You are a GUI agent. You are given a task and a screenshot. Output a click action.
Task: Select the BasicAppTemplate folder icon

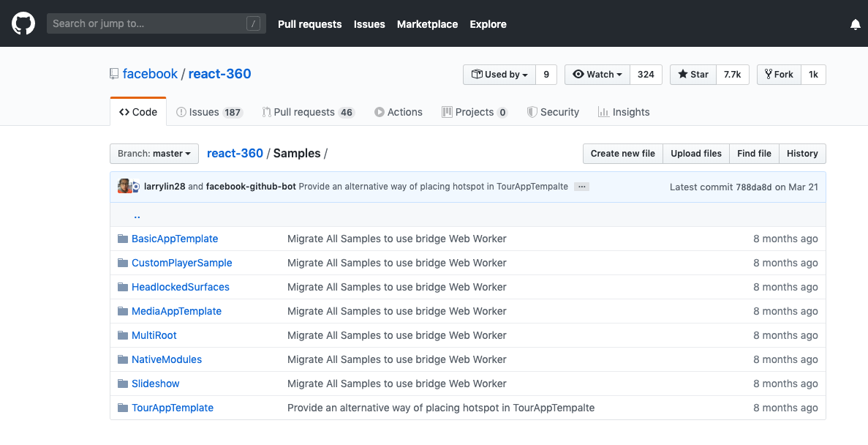pyautogui.click(x=122, y=238)
